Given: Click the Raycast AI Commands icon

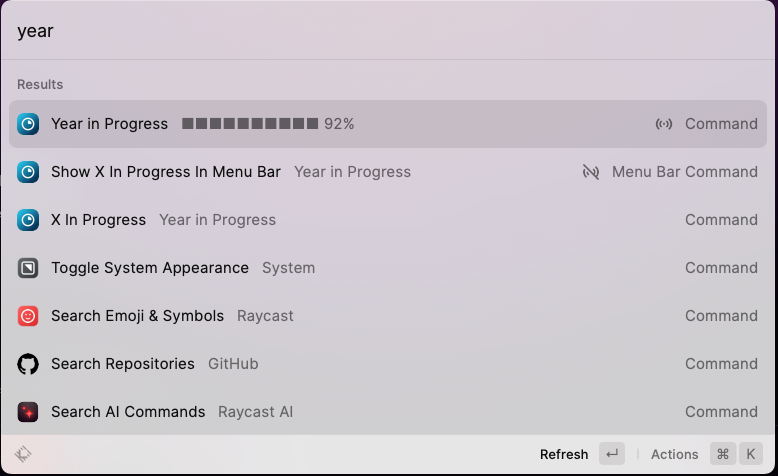Looking at the screenshot, I should tap(28, 412).
